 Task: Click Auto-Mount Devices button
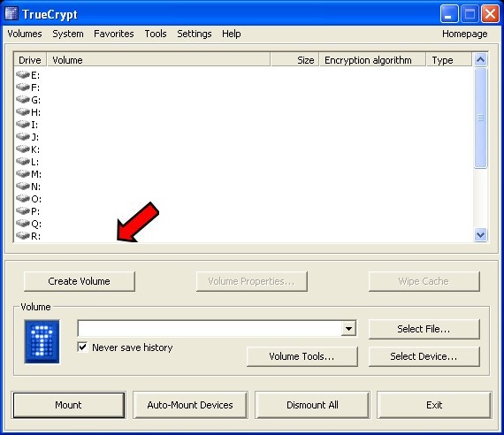pos(190,405)
